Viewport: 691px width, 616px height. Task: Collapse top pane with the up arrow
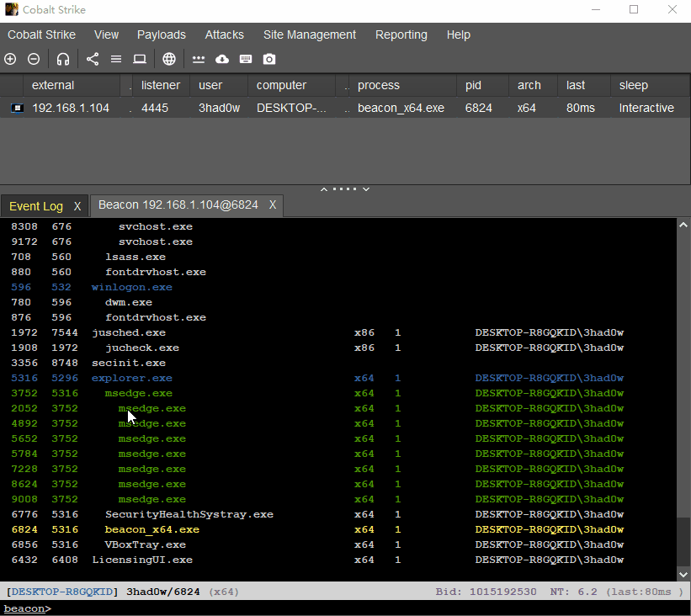[x=324, y=189]
